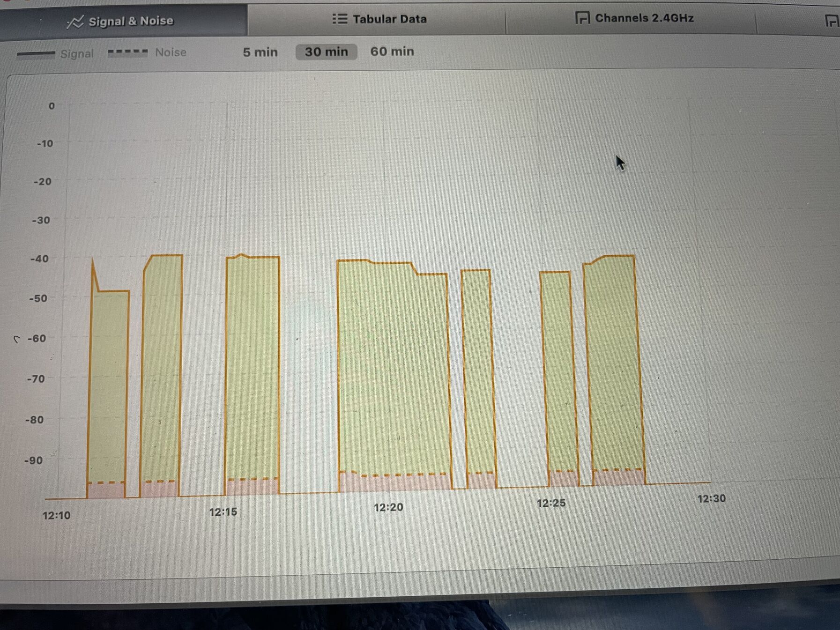Select the 5 min time range
This screenshot has width=840, height=630.
(260, 52)
